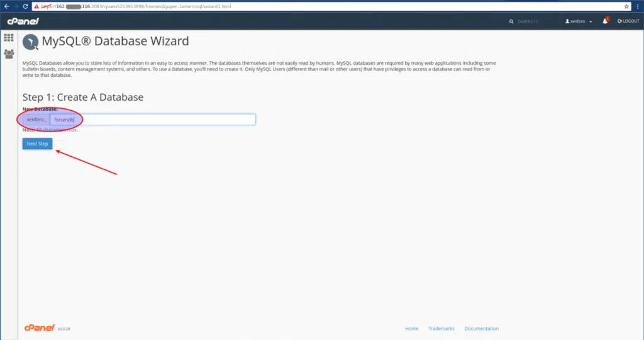This screenshot has height=340, width=644.
Task: Click the cPanel logo in header
Action: coord(23,21)
